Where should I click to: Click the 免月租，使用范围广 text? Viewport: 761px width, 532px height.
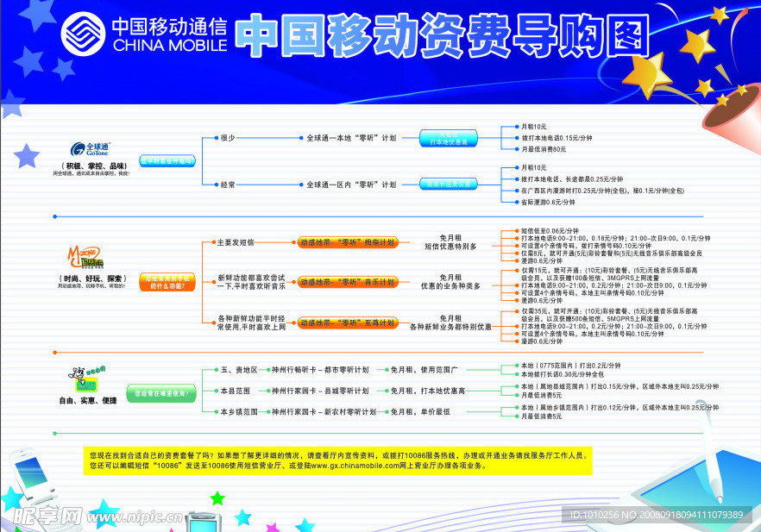pos(425,370)
